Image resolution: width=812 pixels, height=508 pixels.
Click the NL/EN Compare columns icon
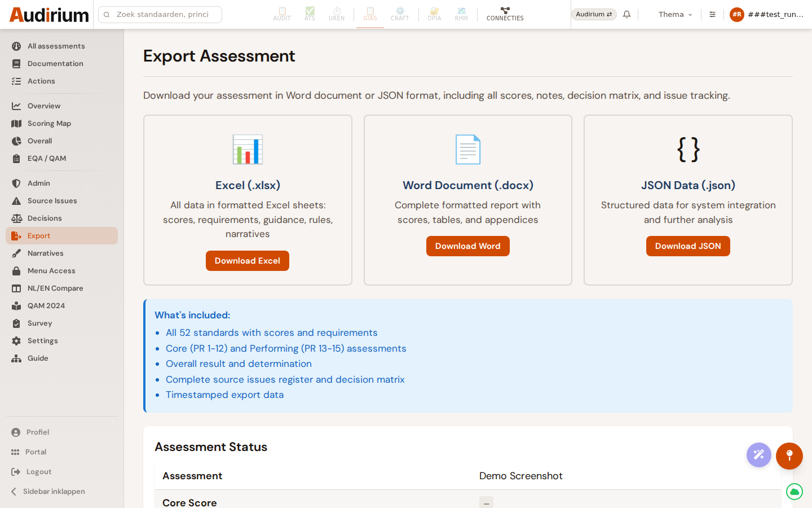(x=16, y=288)
